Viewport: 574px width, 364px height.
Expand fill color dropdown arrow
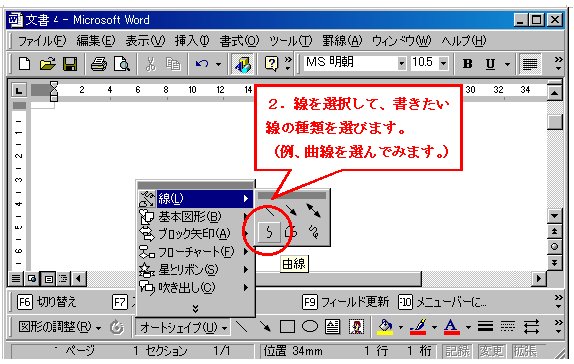coord(400,327)
